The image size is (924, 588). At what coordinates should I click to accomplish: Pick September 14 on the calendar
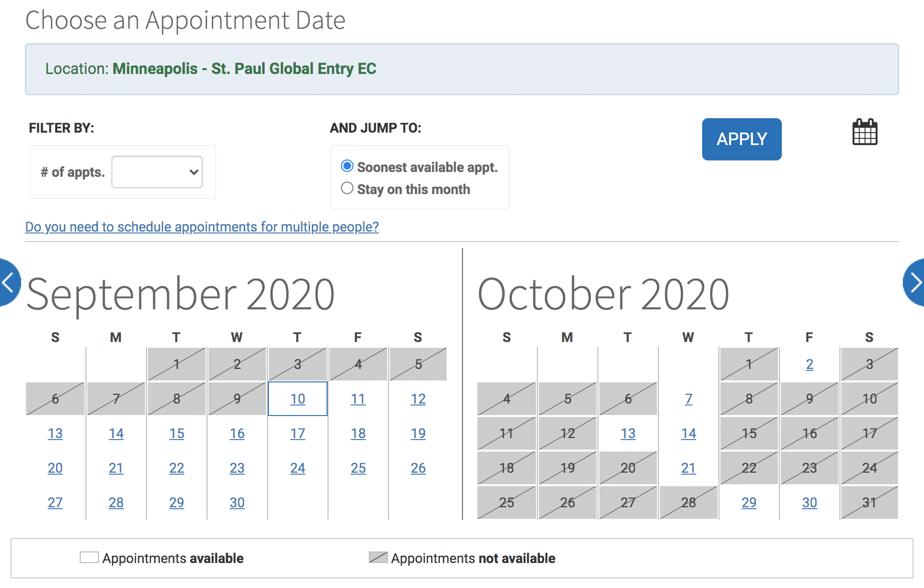116,433
